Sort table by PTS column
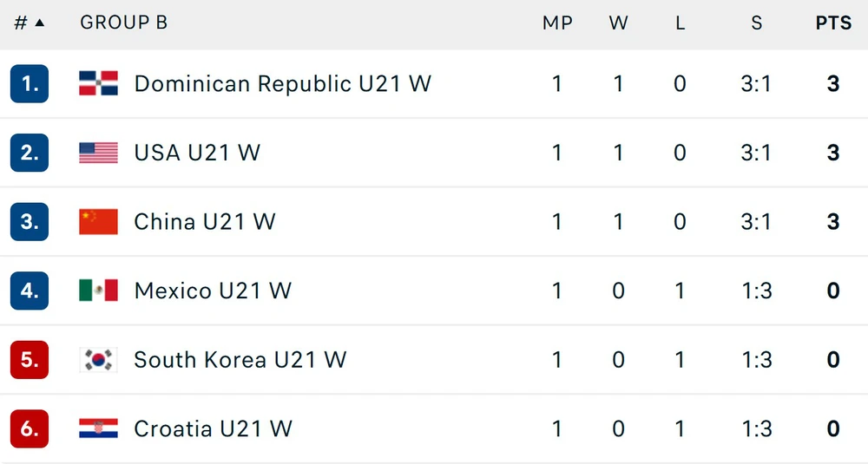This screenshot has width=868, height=464. pyautogui.click(x=833, y=23)
